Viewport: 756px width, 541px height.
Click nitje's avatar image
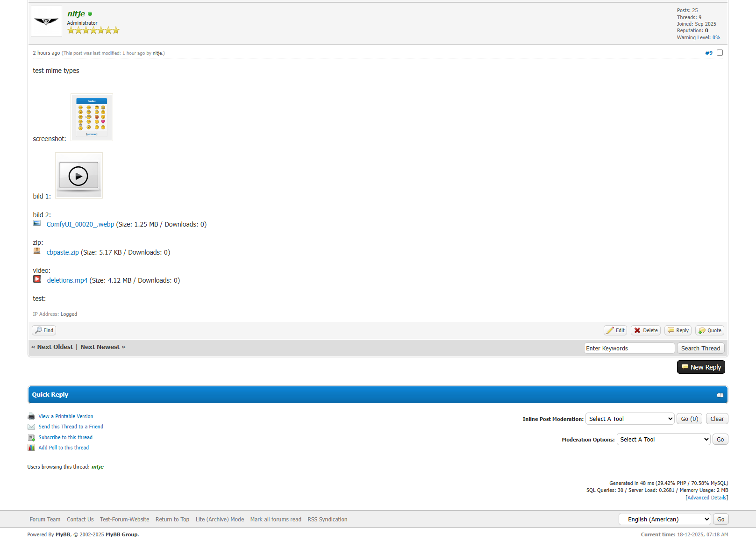point(46,21)
